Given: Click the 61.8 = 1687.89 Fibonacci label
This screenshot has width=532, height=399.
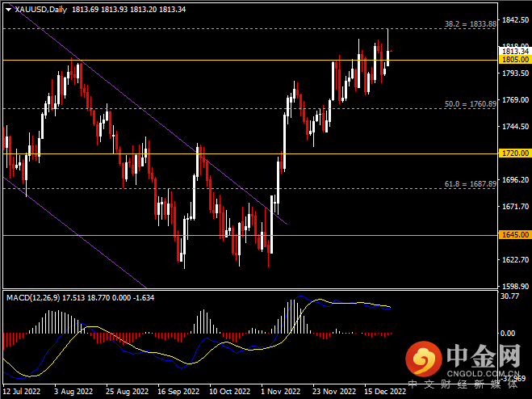Looking at the screenshot, I should pos(470,184).
